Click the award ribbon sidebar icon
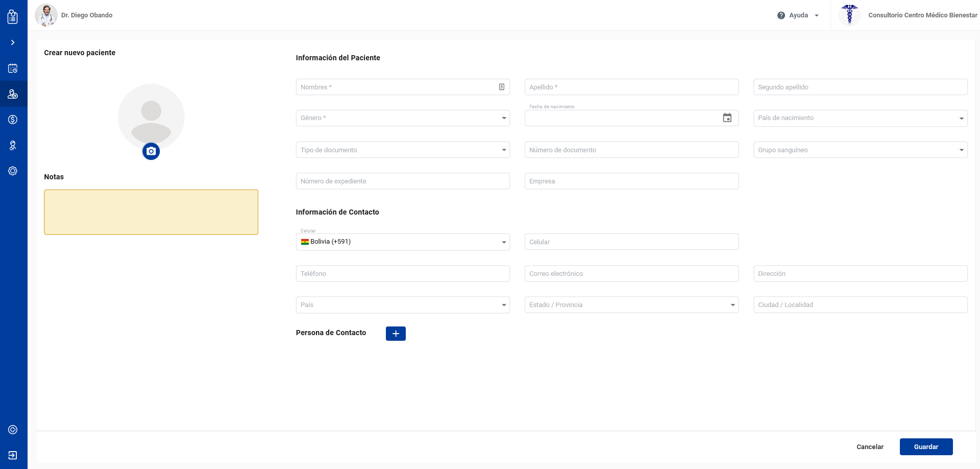This screenshot has width=980, height=469. (13, 146)
